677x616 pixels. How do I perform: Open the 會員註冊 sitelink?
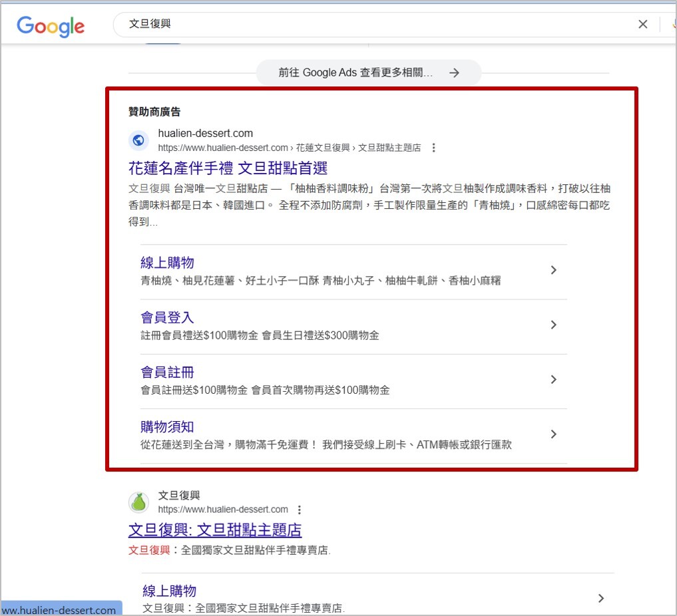click(x=167, y=372)
